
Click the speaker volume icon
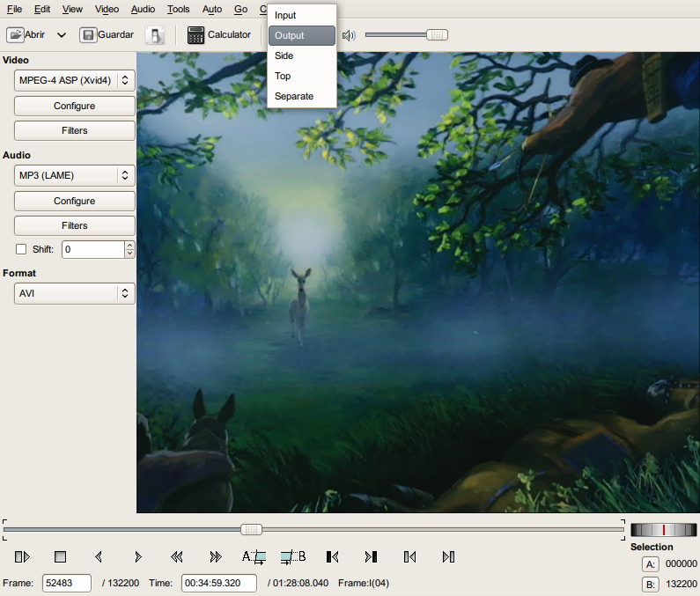click(349, 35)
